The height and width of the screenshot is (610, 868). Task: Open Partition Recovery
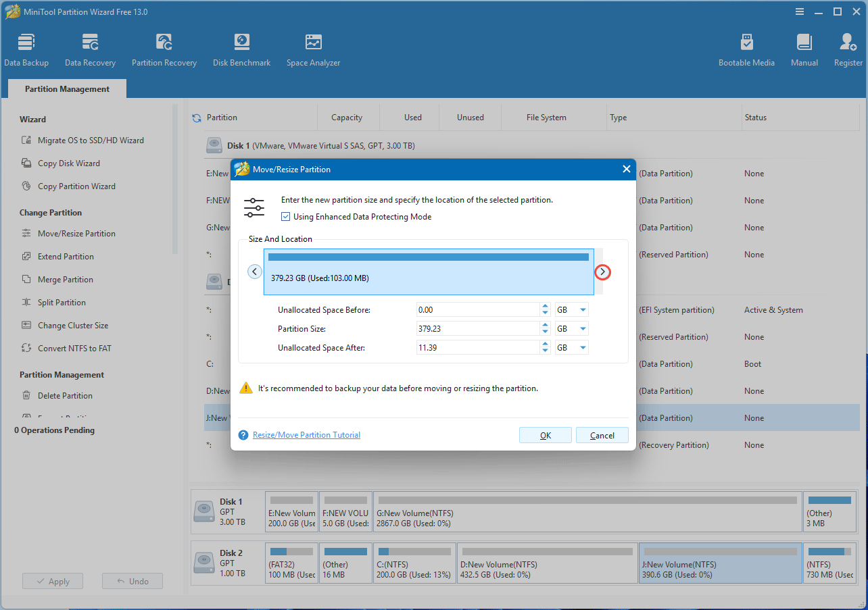[164, 49]
